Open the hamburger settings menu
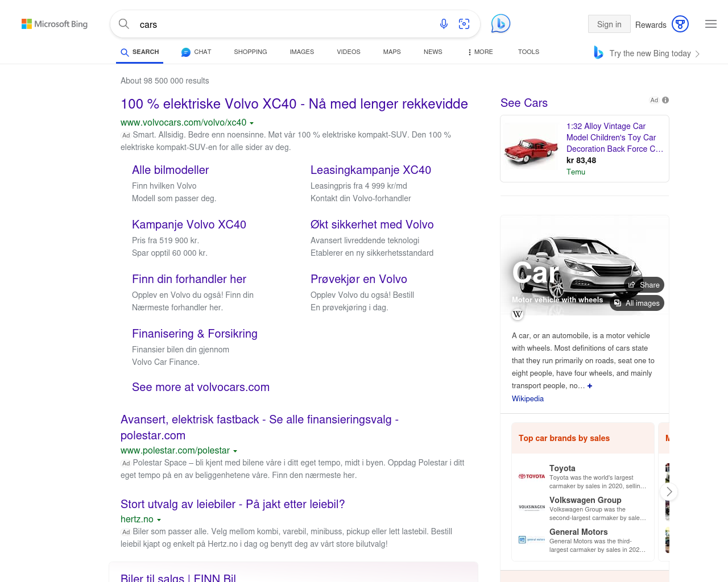Viewport: 728px width, 582px height. pos(711,24)
